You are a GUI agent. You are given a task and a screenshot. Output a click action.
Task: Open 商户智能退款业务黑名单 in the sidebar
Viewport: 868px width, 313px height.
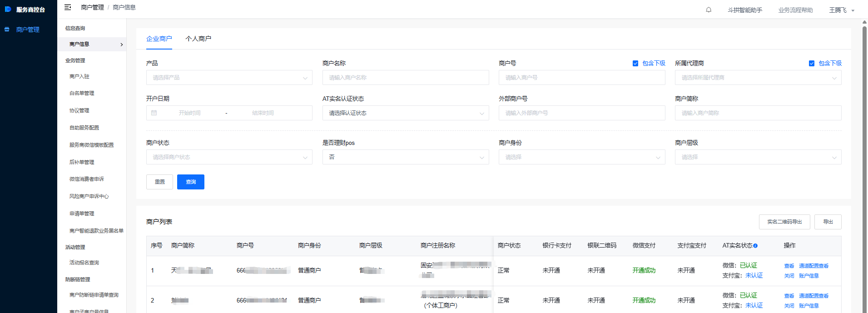tap(96, 231)
